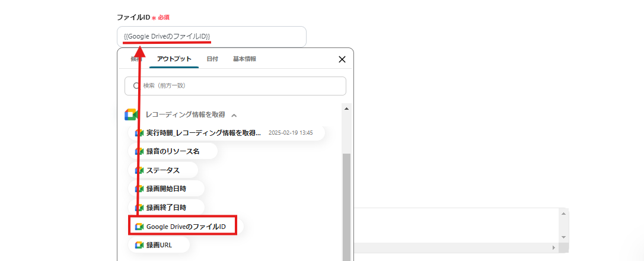Click the 2025-02-19 13:45 timestamp
Viewport: 644px width, 261px height.
291,133
